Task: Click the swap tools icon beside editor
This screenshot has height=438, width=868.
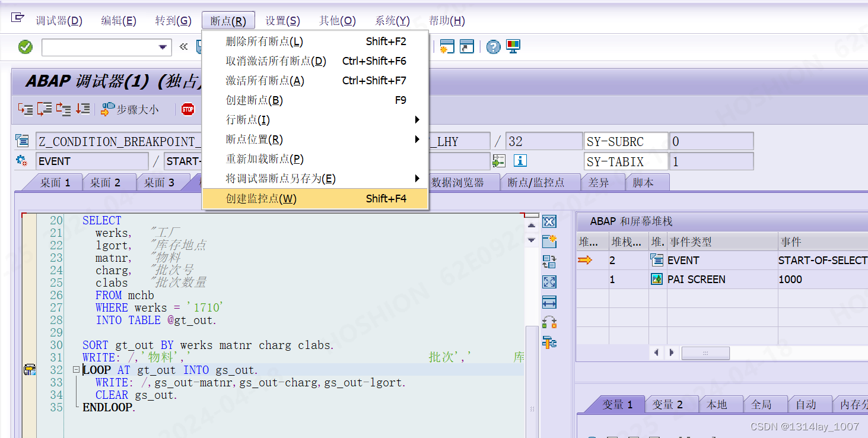Action: coord(549,322)
